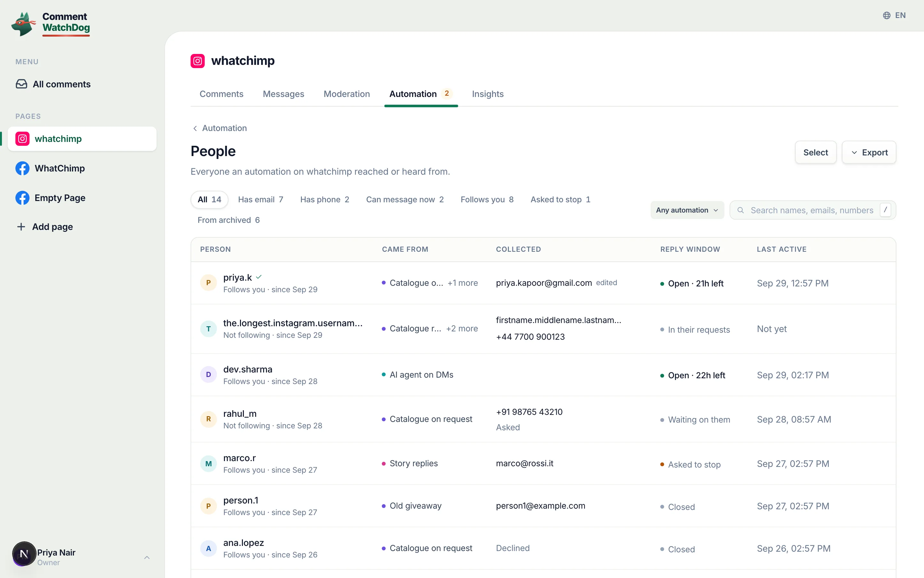Filter people by Has phone
The width and height of the screenshot is (924, 578).
pos(325,199)
